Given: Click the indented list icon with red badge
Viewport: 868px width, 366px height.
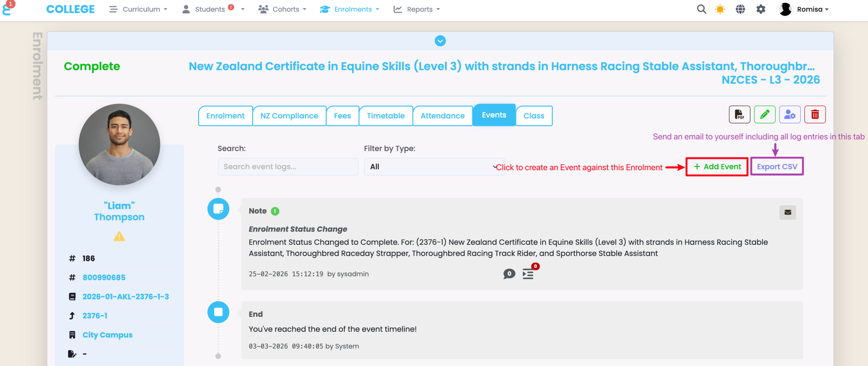Looking at the screenshot, I should coord(528,274).
